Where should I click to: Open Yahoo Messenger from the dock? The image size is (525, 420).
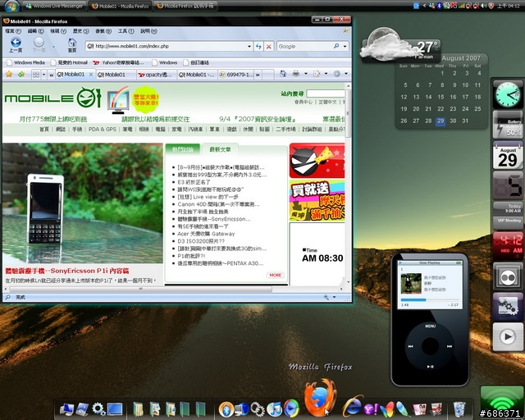(x=371, y=409)
